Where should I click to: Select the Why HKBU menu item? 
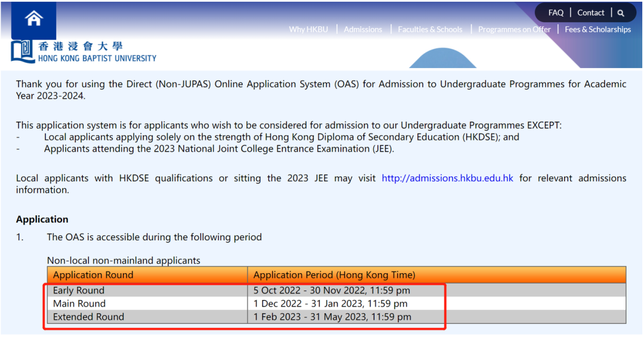308,29
